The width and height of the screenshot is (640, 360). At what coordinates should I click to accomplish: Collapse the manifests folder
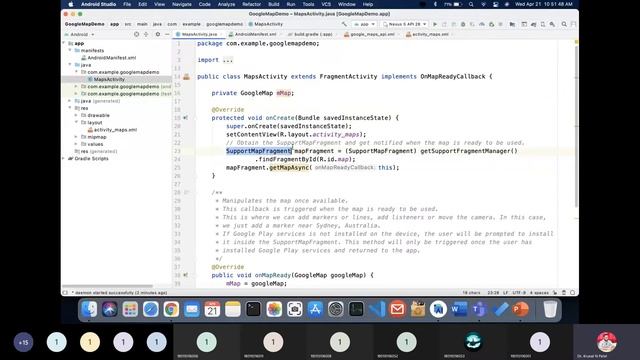tap(70, 50)
